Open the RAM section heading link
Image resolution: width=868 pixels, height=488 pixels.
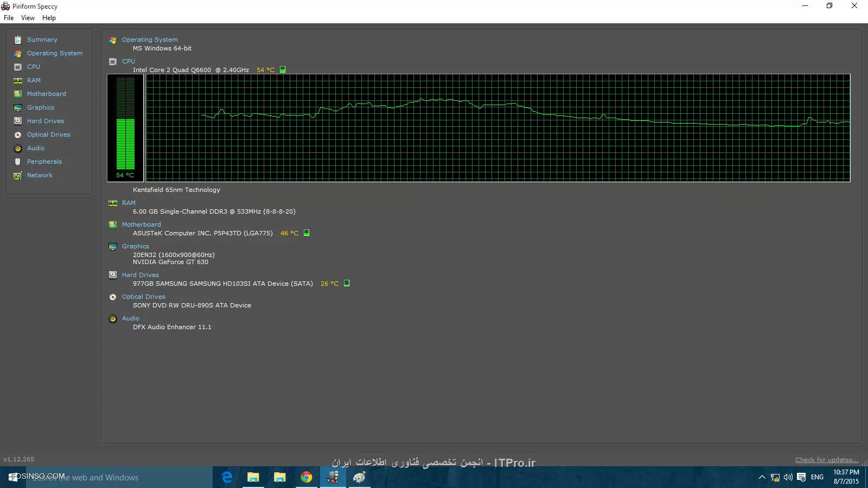pyautogui.click(x=129, y=203)
